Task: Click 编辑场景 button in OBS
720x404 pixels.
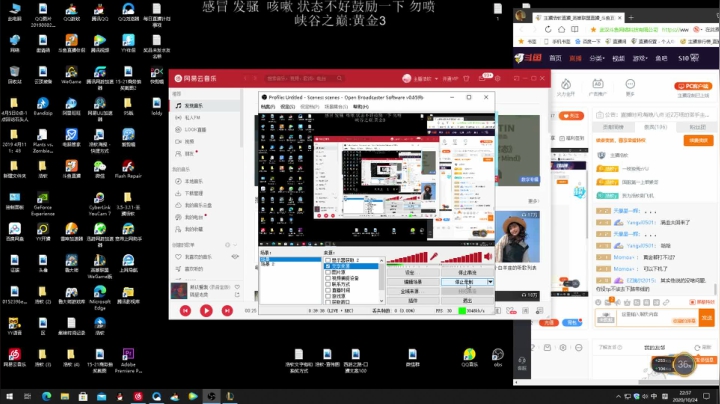Action: [413, 282]
